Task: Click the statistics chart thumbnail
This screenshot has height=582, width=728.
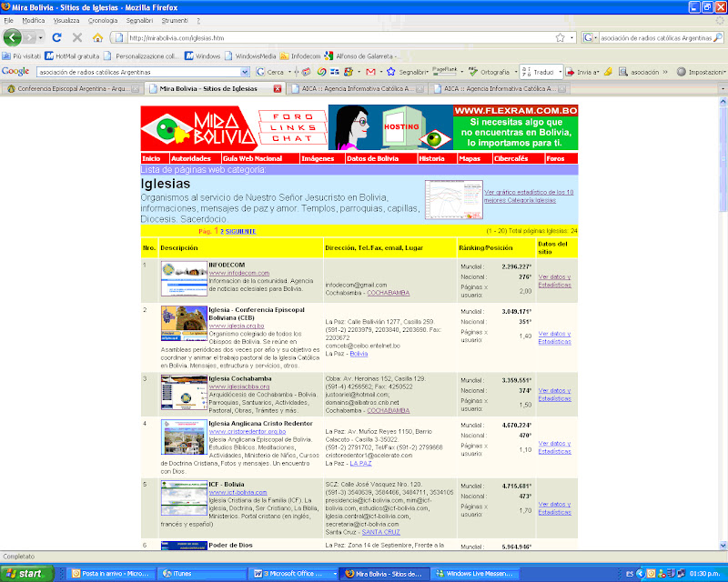Action: click(453, 199)
